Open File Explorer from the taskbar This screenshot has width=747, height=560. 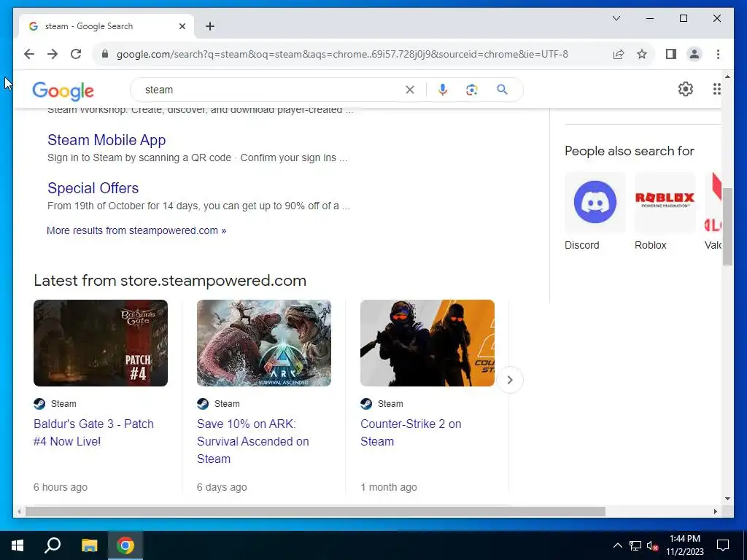click(89, 545)
